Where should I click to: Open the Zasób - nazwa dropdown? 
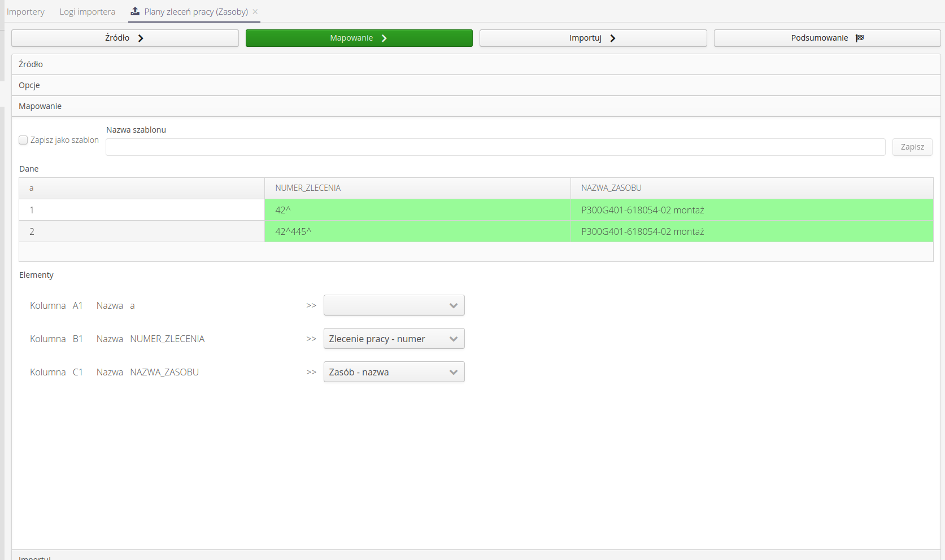394,372
